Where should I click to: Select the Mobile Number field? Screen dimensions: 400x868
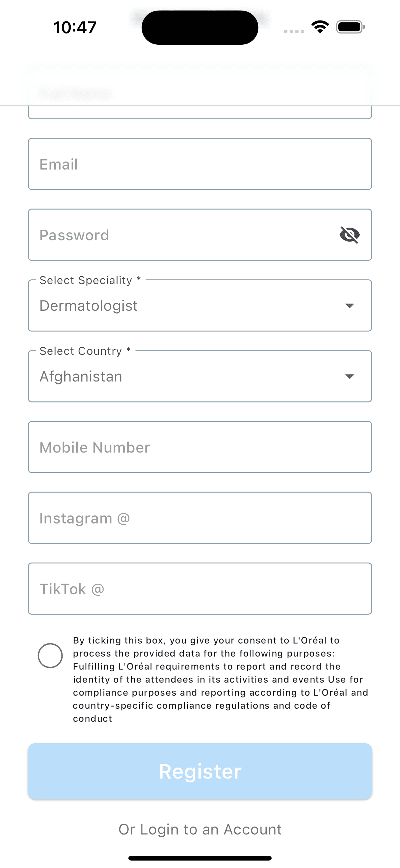(200, 447)
